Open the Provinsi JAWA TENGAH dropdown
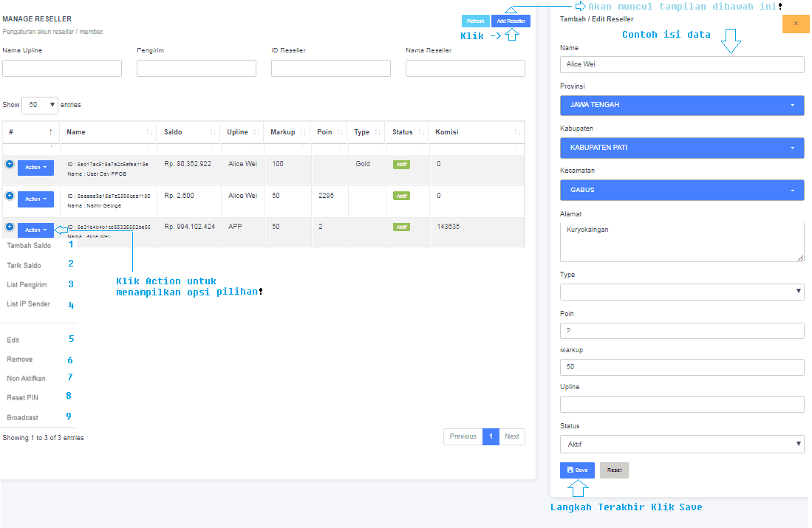 pyautogui.click(x=681, y=105)
